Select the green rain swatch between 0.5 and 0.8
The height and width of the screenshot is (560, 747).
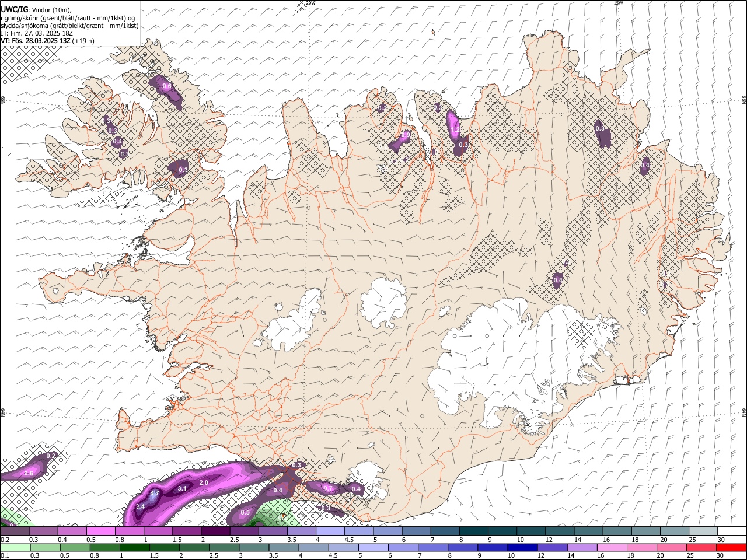pos(75,547)
